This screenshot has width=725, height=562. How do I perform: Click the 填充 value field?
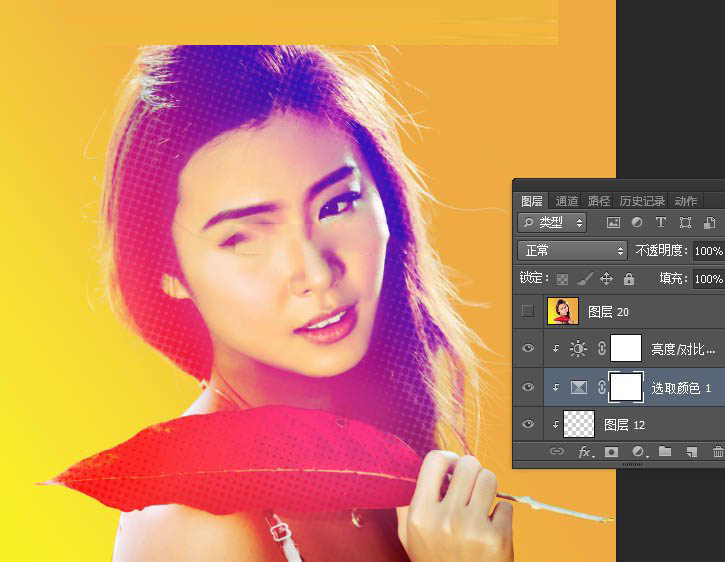tap(708, 279)
